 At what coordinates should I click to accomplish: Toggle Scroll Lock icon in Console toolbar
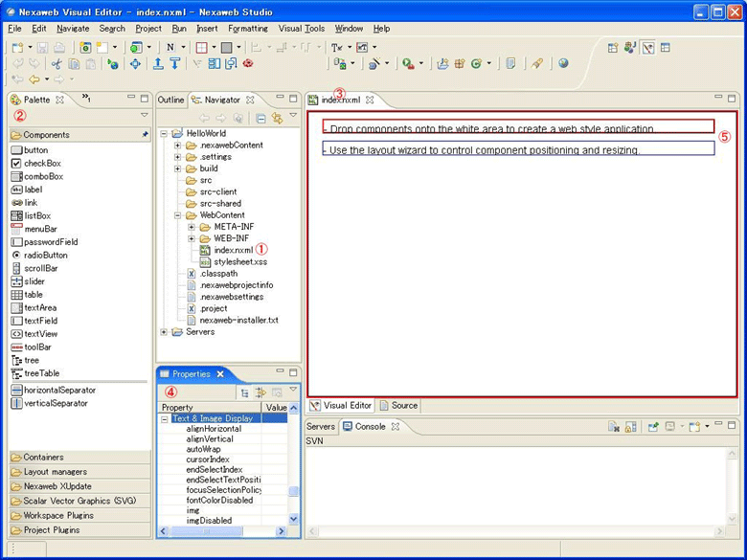(x=630, y=427)
